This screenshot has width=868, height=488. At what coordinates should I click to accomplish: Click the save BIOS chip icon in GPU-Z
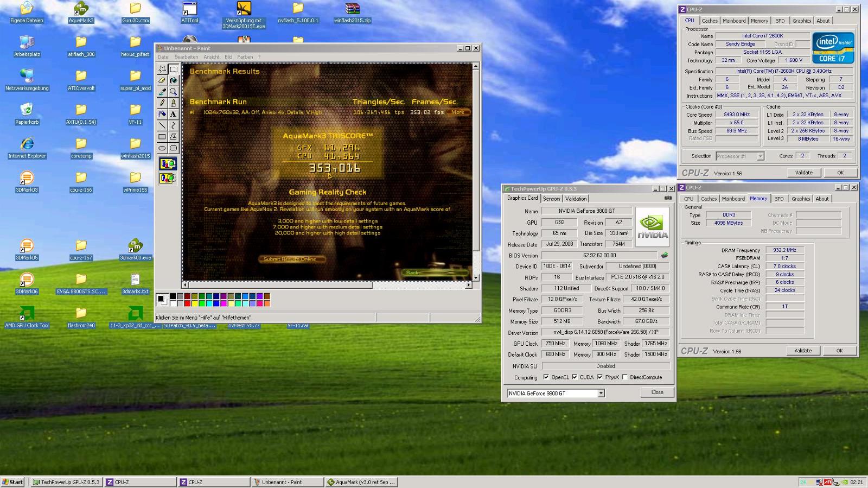(665, 255)
